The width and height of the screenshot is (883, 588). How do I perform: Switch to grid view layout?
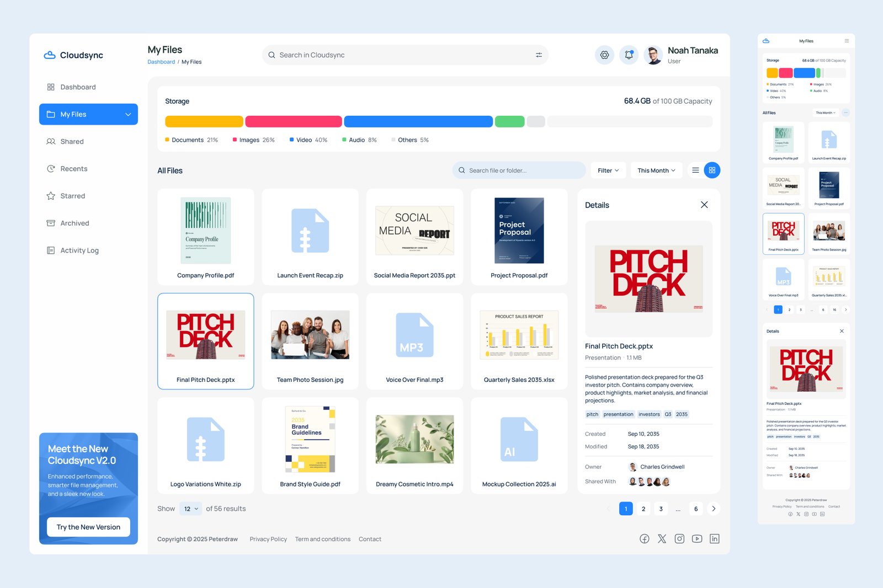[x=712, y=170]
